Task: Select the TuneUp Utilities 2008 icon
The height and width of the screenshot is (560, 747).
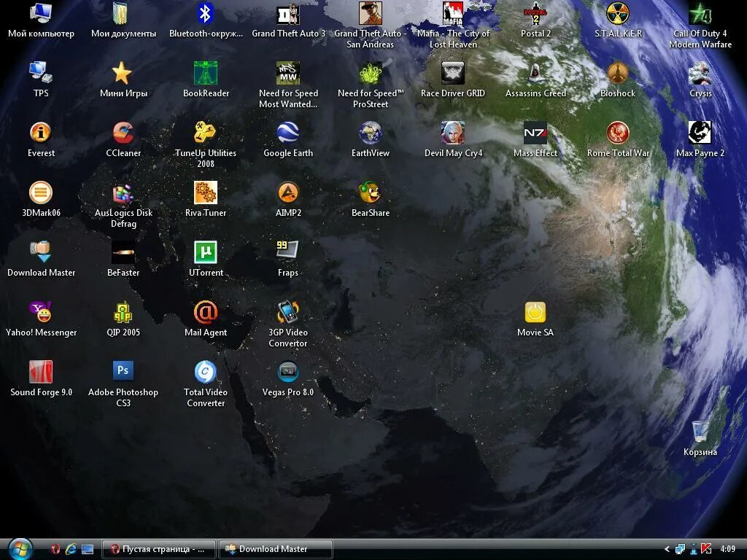Action: (x=206, y=133)
